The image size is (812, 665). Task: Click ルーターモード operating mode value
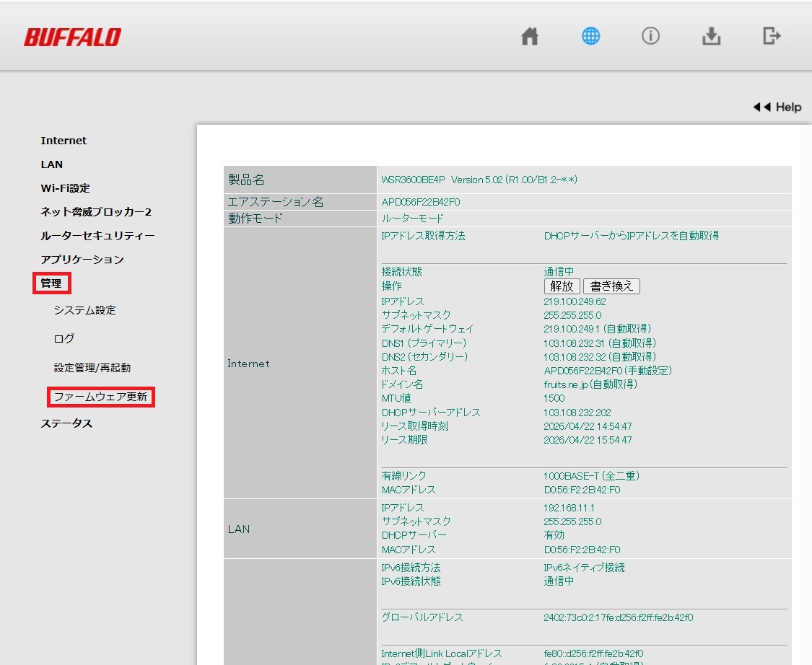click(x=412, y=219)
